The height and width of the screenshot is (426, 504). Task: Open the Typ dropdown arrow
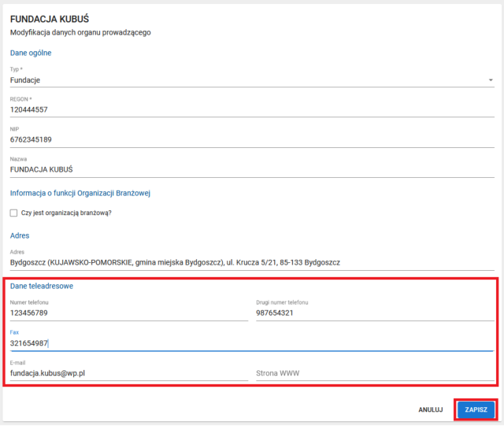[x=491, y=80]
